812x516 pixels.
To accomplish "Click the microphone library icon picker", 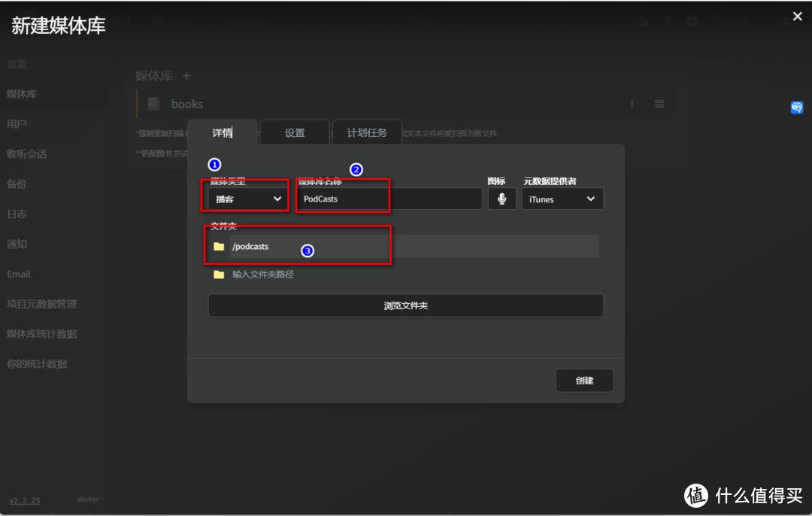I will click(501, 199).
